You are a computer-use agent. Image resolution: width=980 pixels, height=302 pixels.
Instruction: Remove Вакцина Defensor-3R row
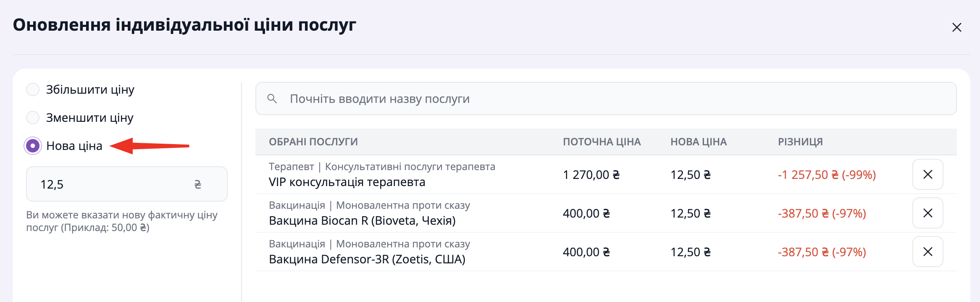click(x=927, y=252)
